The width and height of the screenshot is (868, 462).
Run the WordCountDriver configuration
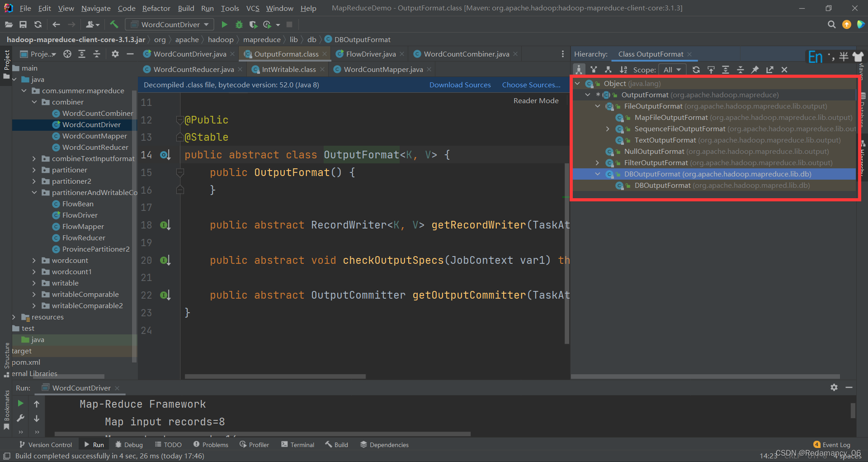coord(224,24)
